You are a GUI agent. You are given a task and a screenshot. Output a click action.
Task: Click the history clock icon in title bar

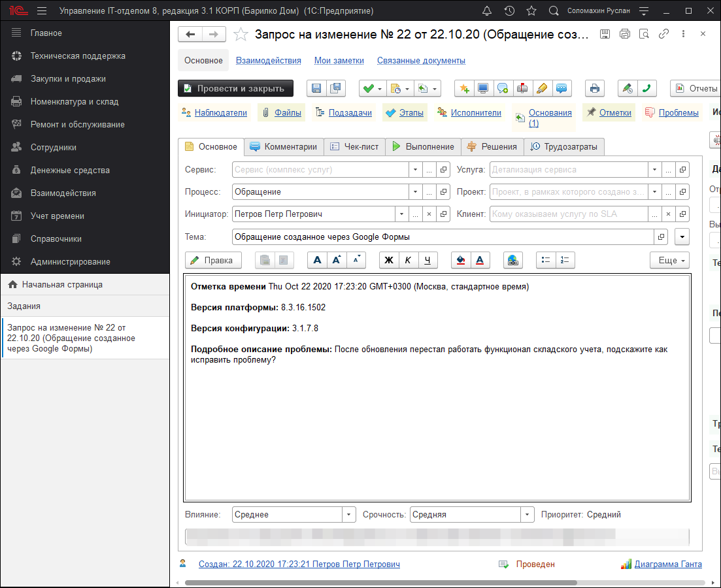509,11
